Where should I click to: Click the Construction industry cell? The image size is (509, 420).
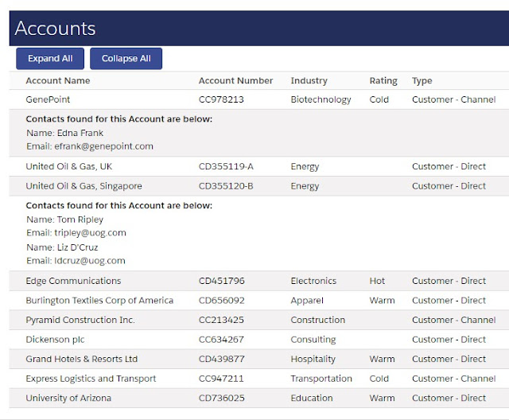(x=318, y=320)
